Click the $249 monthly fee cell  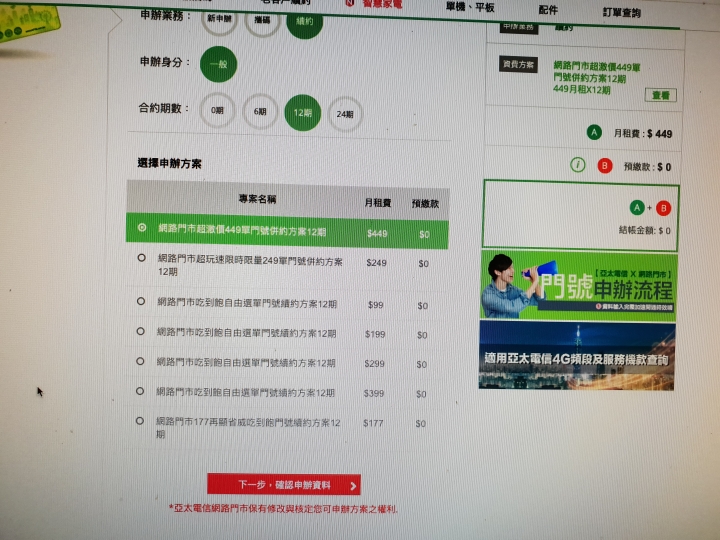376,263
